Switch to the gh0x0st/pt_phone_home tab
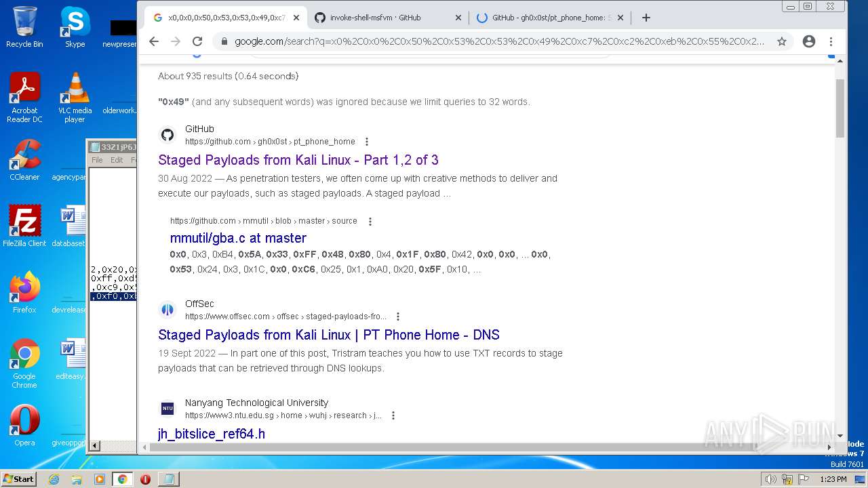Screen dimensions: 868x488 [549, 18]
